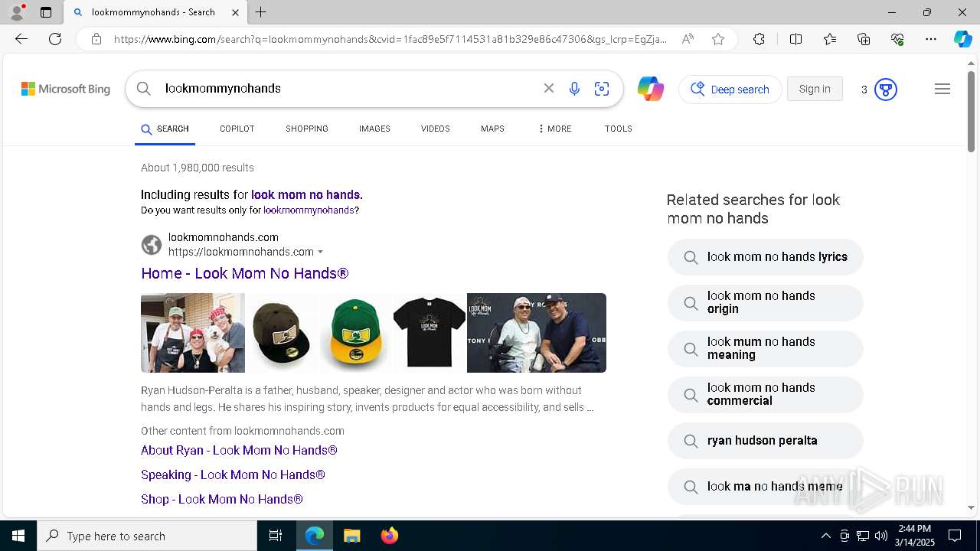Open Favorites list icon

pos(830,39)
